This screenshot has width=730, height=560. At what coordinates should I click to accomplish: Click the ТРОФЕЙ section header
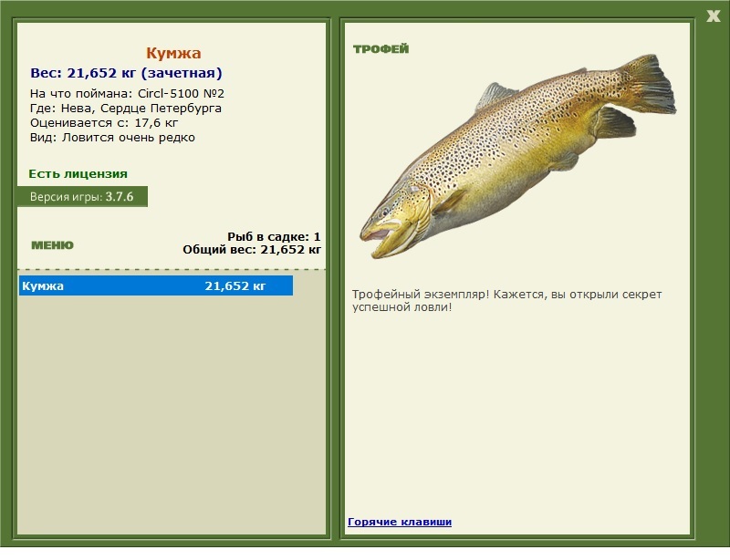pos(381,49)
